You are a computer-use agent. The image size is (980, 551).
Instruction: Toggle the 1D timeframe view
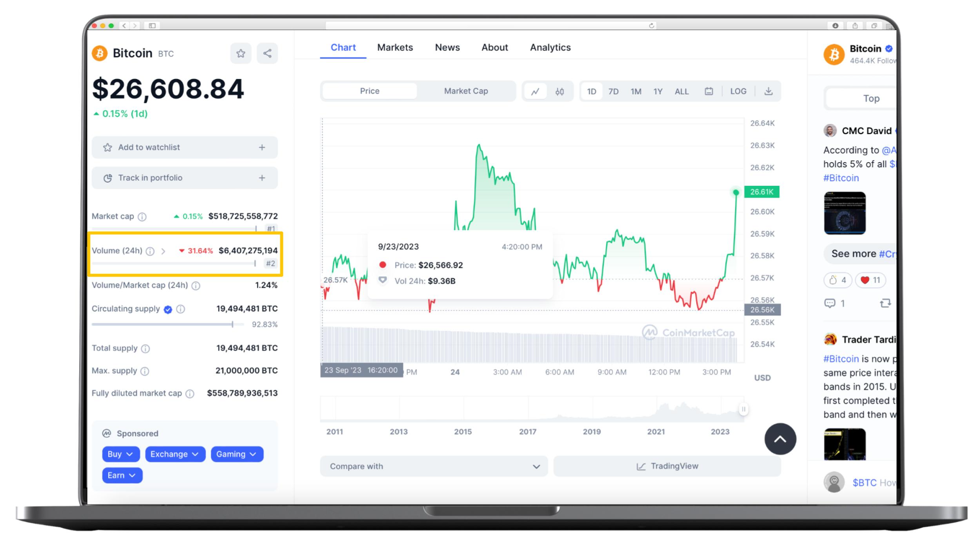pos(592,91)
